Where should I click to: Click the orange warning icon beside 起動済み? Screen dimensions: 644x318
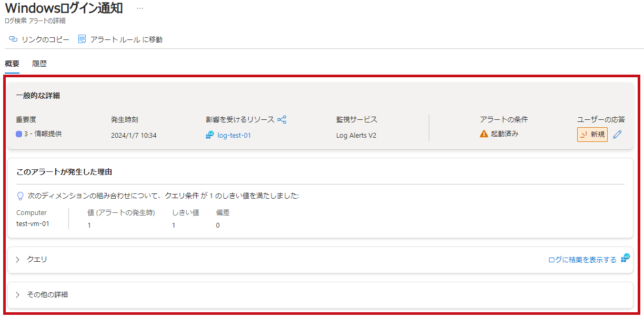coord(484,134)
